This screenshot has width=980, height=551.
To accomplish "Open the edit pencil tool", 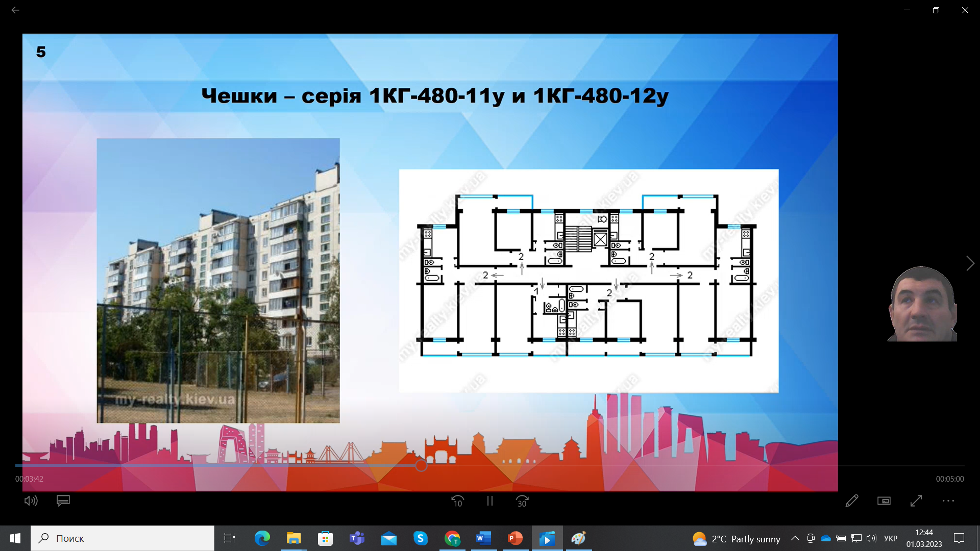I will click(x=852, y=501).
